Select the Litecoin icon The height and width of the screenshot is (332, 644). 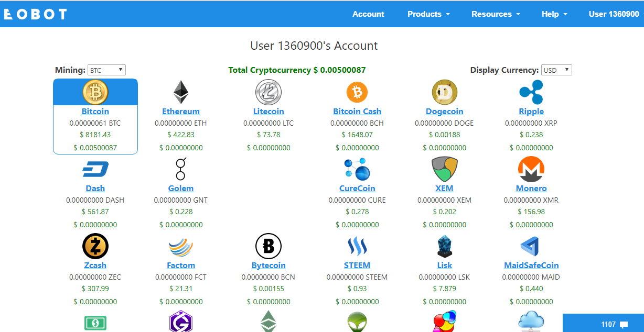coord(269,92)
